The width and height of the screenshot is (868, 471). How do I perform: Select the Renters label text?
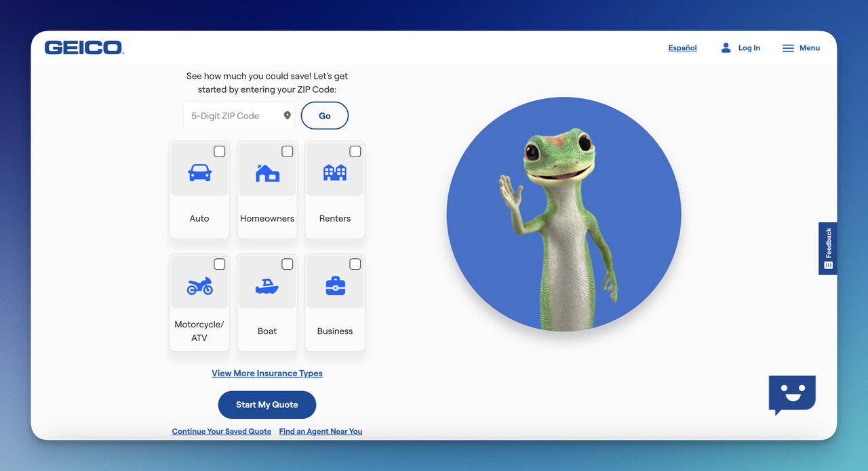pos(335,218)
